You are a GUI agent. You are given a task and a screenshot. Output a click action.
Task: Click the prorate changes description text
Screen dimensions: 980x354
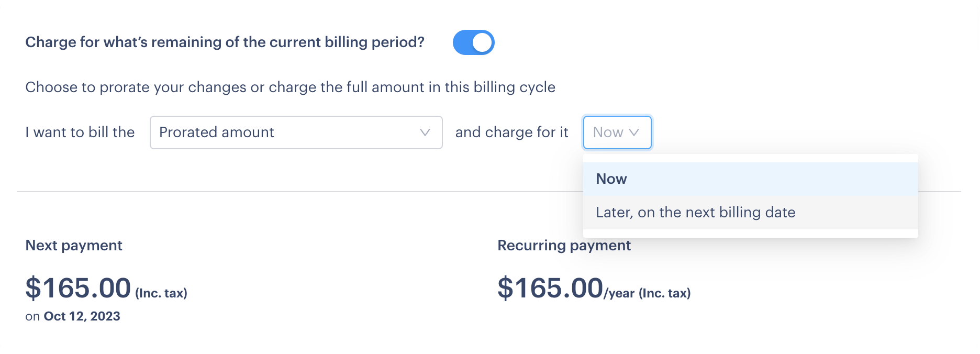pos(289,87)
